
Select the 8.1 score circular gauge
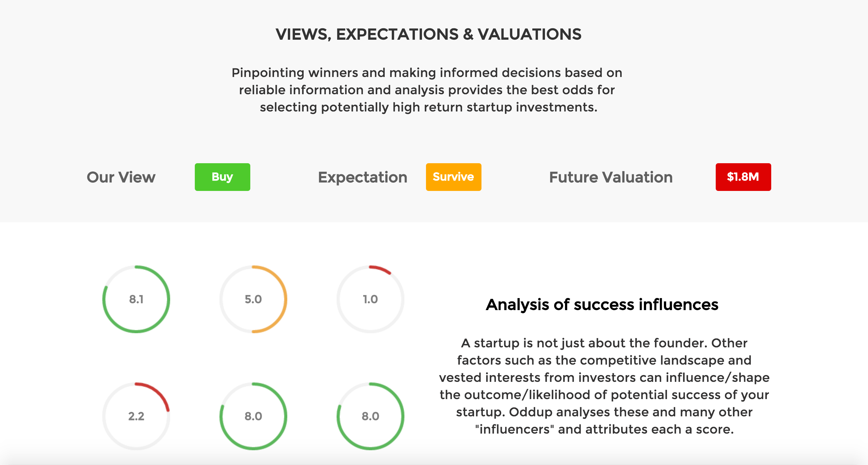136,299
